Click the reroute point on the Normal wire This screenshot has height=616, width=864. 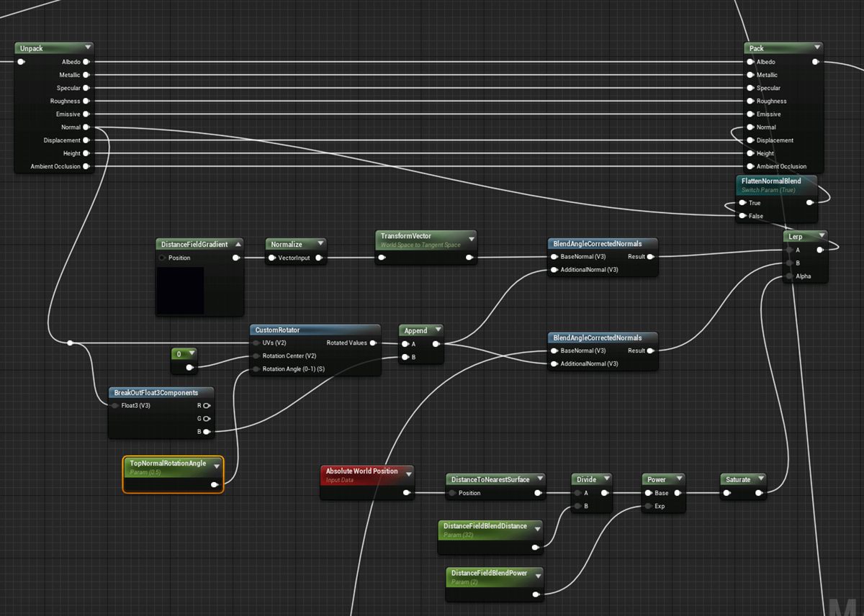point(70,343)
